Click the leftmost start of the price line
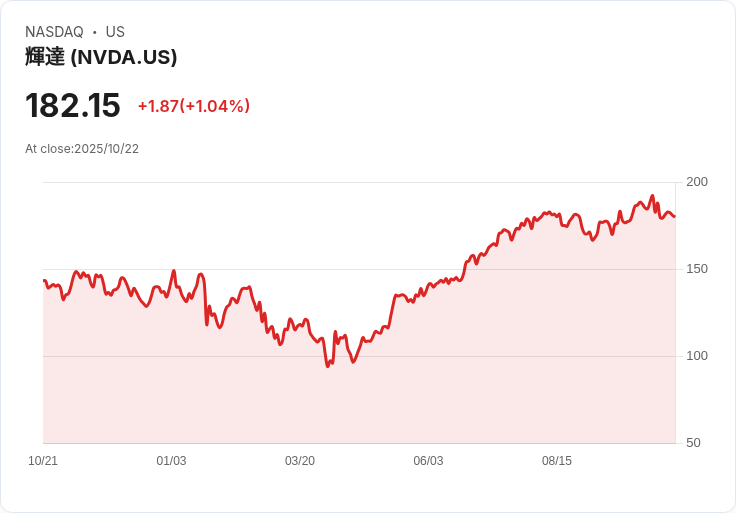Screen dimensions: 736x513 click(x=44, y=281)
